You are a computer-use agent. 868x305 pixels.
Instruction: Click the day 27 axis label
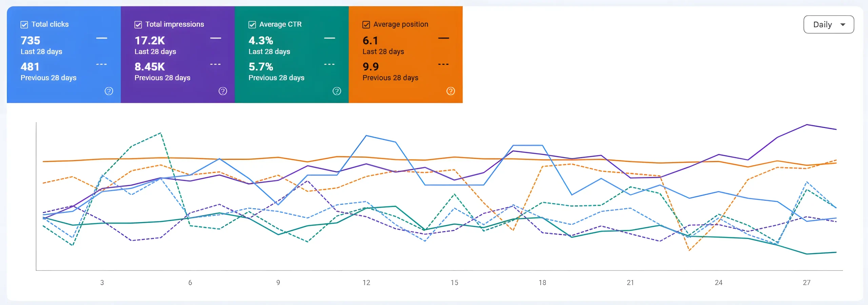tap(807, 283)
